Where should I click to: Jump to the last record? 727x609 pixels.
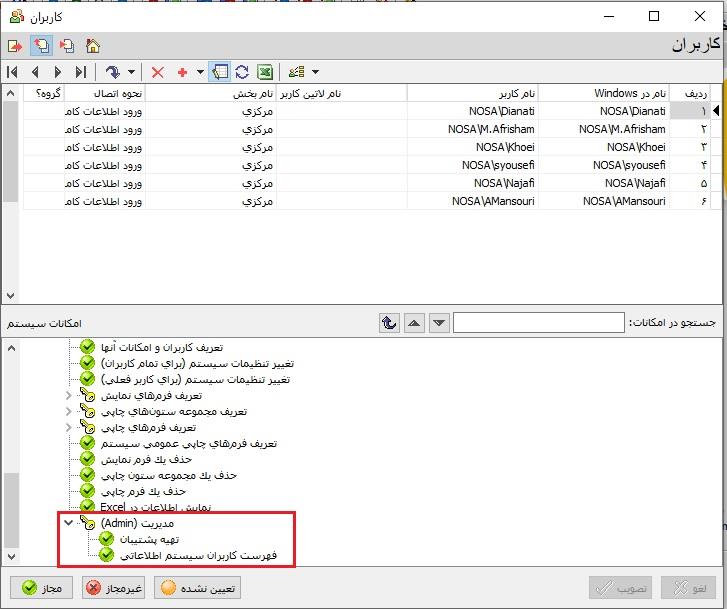click(81, 72)
